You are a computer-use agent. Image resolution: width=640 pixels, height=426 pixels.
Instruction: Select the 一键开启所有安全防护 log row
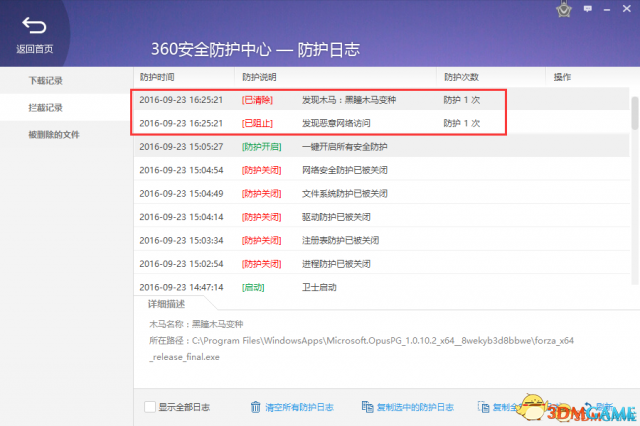[x=382, y=146]
